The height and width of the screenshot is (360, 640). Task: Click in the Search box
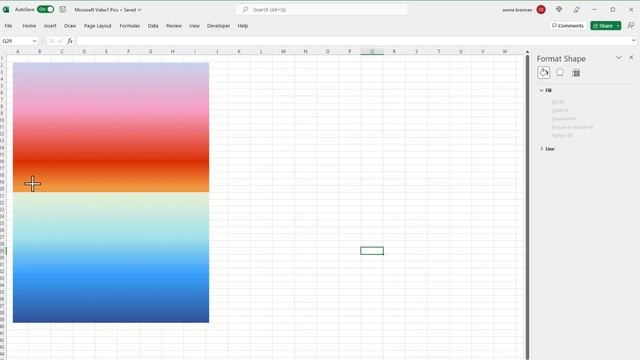pyautogui.click(x=322, y=9)
